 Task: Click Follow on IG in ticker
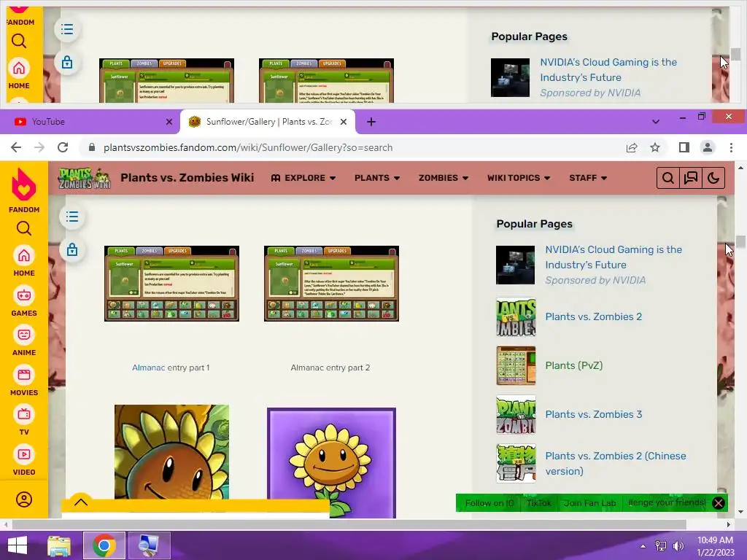click(x=489, y=503)
